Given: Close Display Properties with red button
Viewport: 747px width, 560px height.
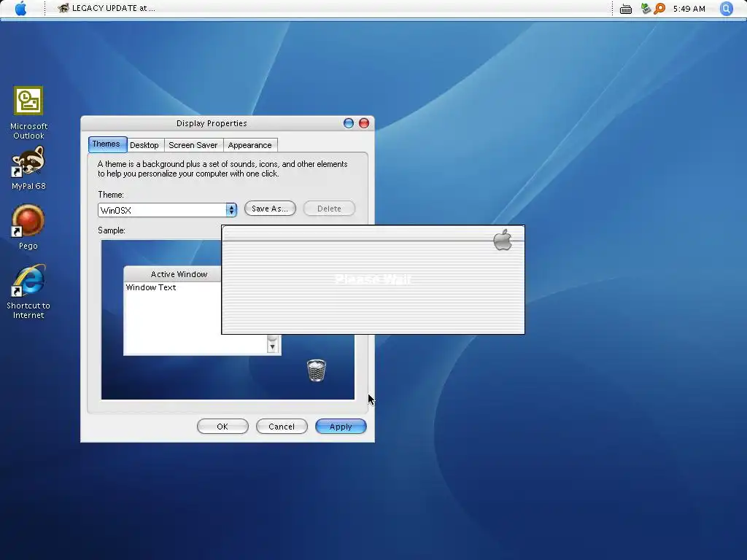Looking at the screenshot, I should coord(364,123).
